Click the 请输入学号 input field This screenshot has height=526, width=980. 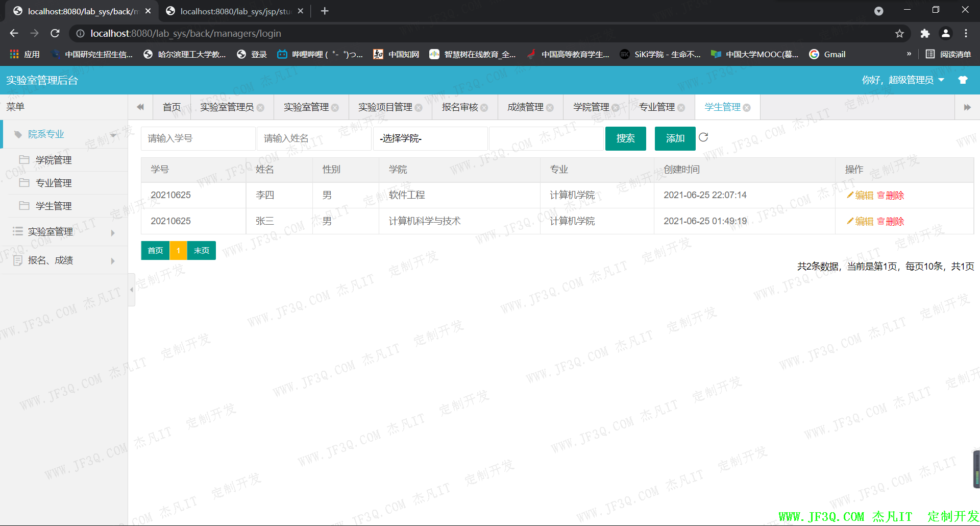(x=198, y=138)
